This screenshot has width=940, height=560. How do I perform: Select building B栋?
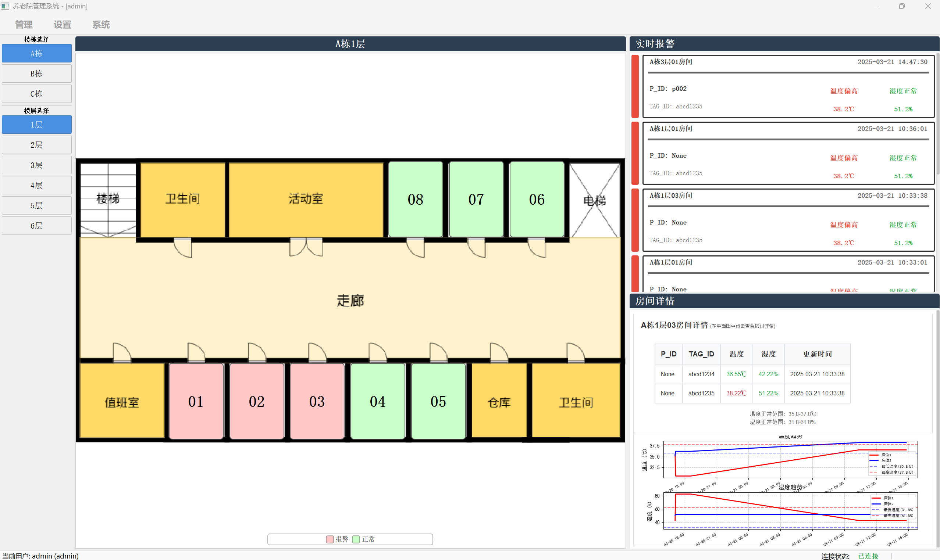pos(37,73)
